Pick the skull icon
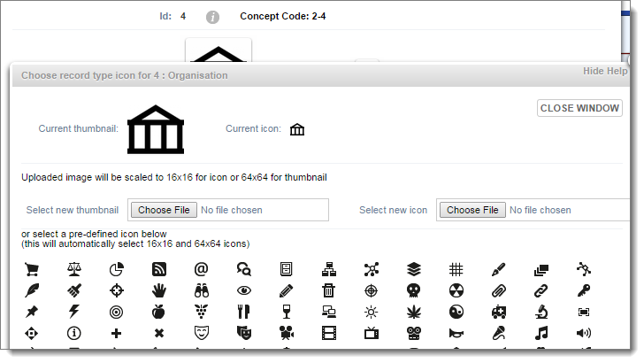The width and height of the screenshot is (644, 363). tap(414, 290)
